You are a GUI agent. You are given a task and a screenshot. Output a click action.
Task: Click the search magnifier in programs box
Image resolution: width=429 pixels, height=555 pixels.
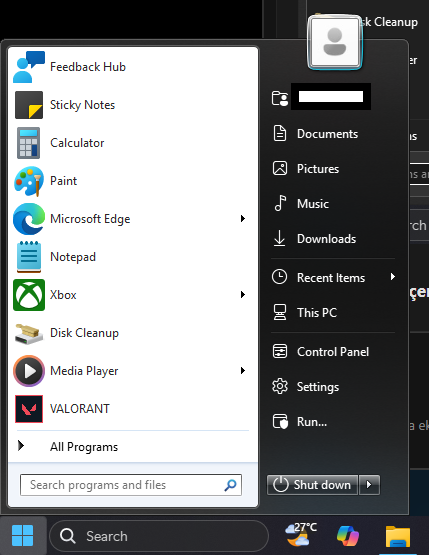[x=230, y=485]
